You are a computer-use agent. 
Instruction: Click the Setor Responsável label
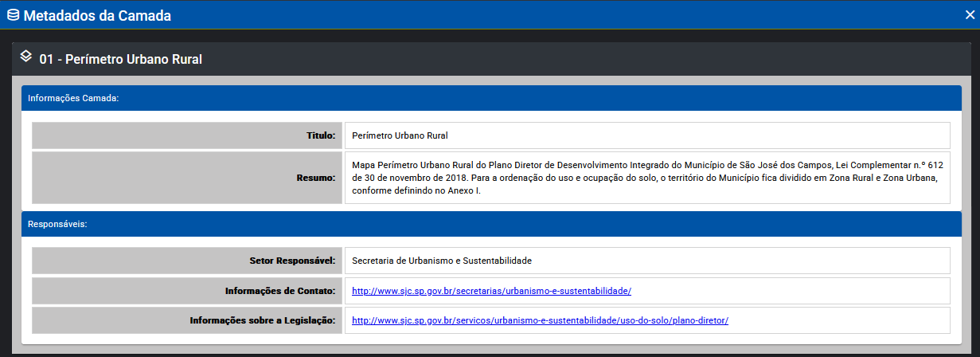(x=292, y=261)
